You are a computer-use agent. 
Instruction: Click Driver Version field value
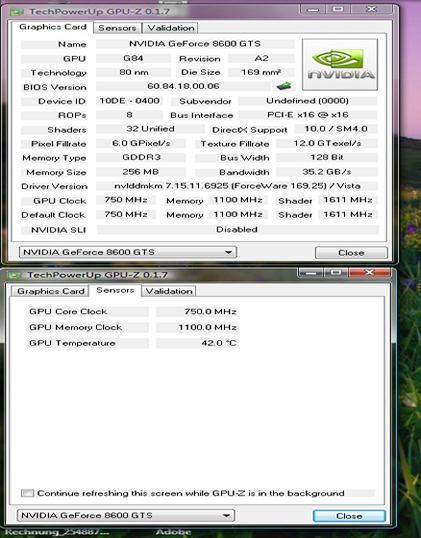coord(237,186)
